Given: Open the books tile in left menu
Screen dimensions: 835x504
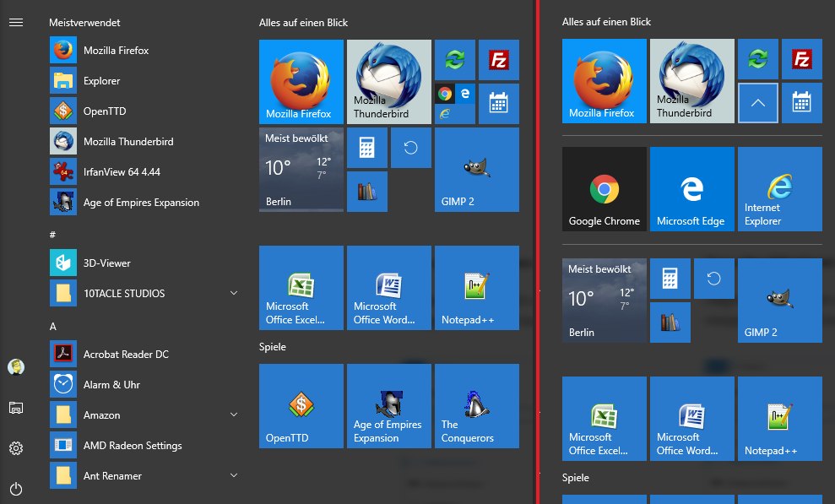Looking at the screenshot, I should point(367,192).
